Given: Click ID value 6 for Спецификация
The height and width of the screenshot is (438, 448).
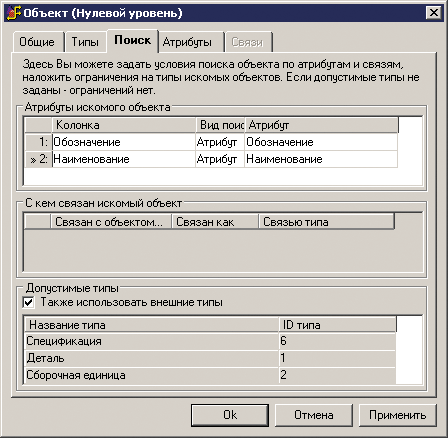Looking at the screenshot, I should click(x=337, y=341).
